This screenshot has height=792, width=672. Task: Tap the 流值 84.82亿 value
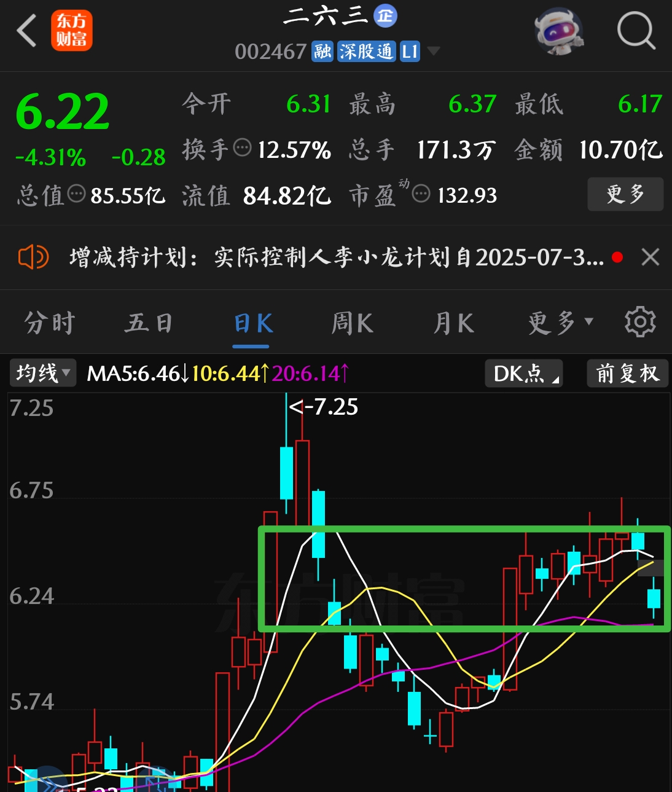(287, 195)
